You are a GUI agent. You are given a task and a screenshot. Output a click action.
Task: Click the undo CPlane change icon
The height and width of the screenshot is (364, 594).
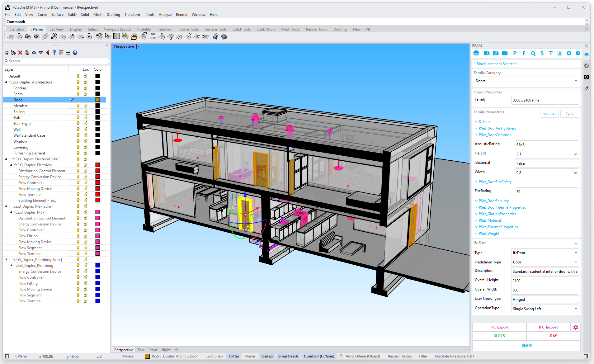(x=99, y=36)
